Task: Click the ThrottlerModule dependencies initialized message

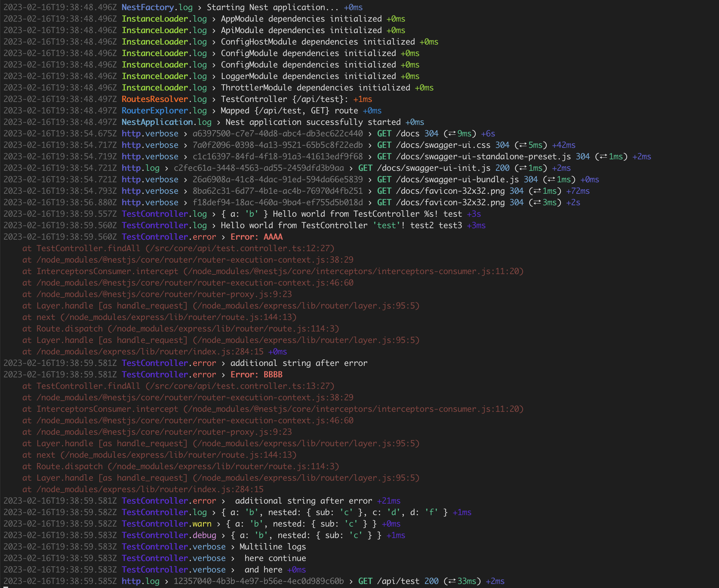Action: tap(315, 88)
